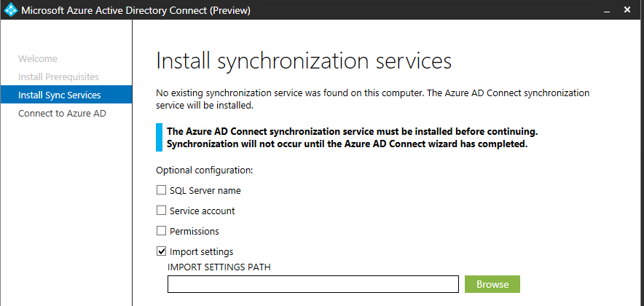Viewport: 644px width, 306px height.
Task: Uncheck the Import settings checkbox
Action: coord(162,252)
